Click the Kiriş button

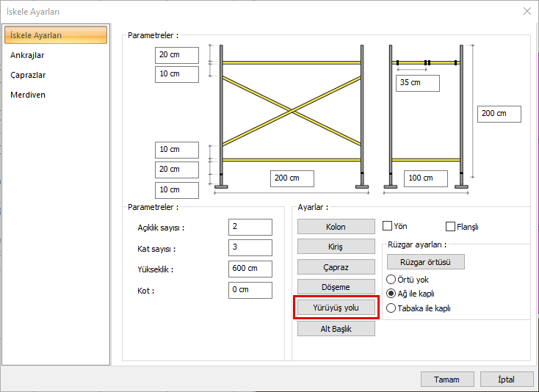pos(336,247)
